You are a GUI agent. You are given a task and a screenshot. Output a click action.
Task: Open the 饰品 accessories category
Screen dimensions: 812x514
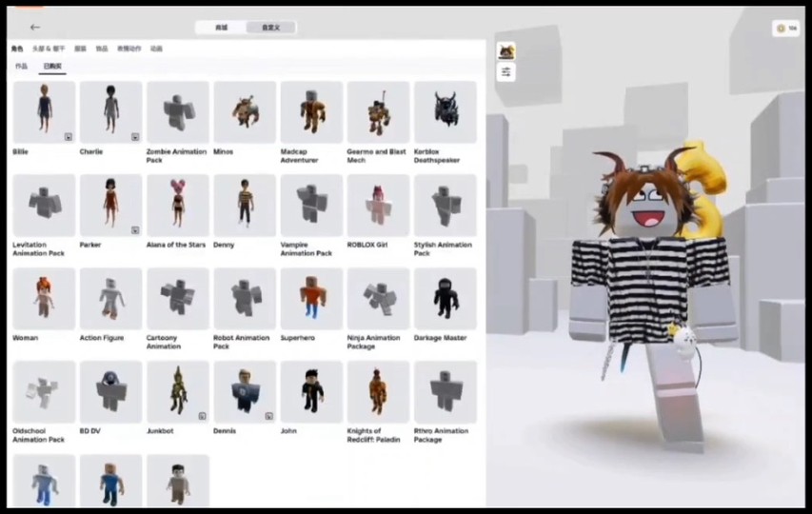coord(102,49)
